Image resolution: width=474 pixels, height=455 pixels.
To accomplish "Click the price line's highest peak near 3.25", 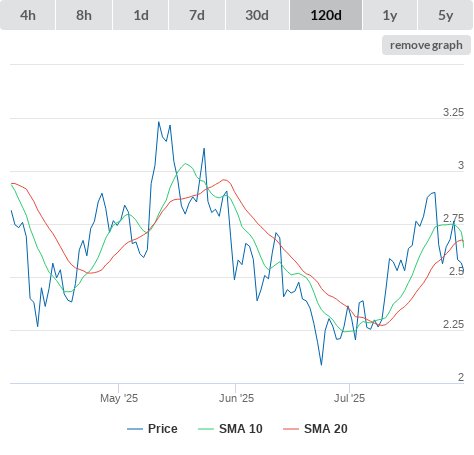I will click(159, 122).
